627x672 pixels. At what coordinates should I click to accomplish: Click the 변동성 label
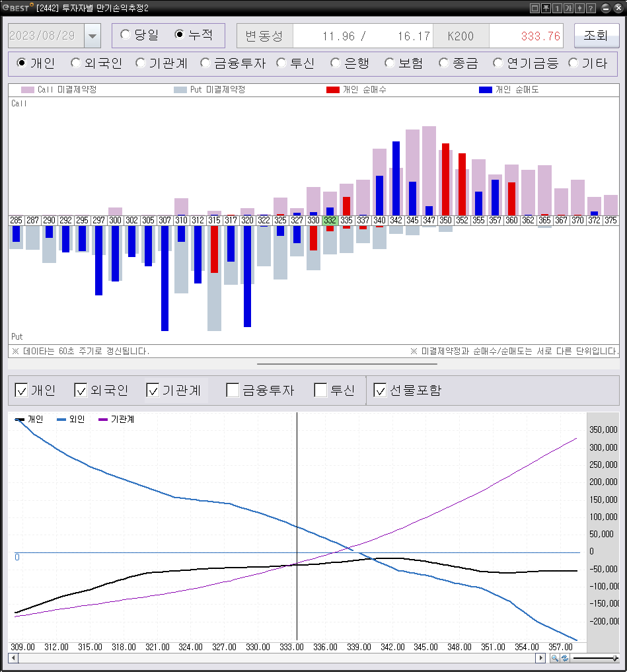point(264,36)
